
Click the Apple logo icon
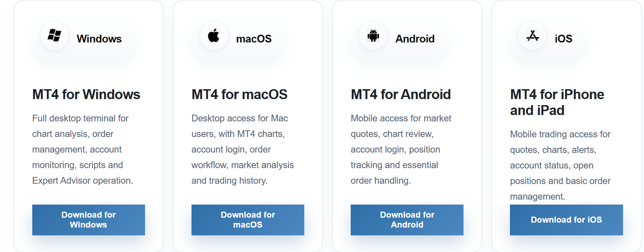click(x=214, y=35)
